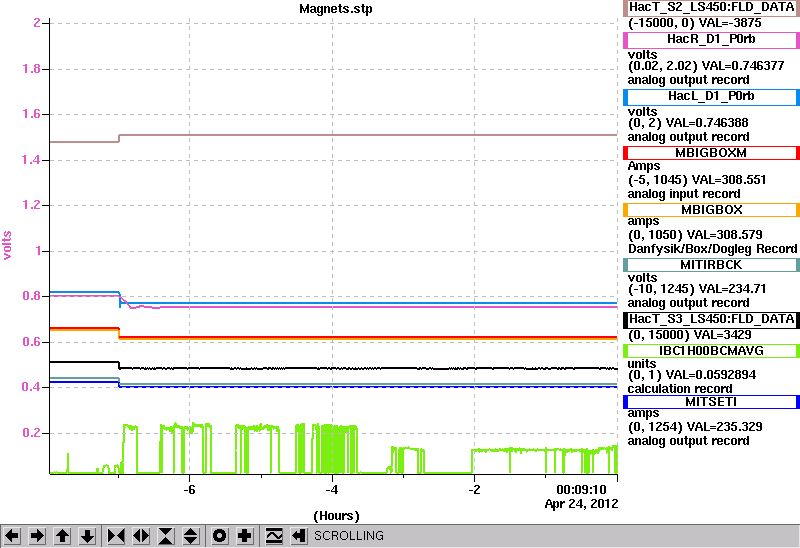Click the plus sign toolbar icon
Image resolution: width=800 pixels, height=548 pixels.
[245, 536]
